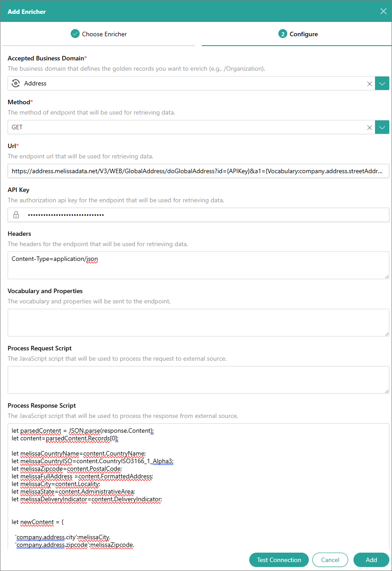This screenshot has height=571, width=392.
Task: Select the Configure step tab
Action: click(298, 34)
